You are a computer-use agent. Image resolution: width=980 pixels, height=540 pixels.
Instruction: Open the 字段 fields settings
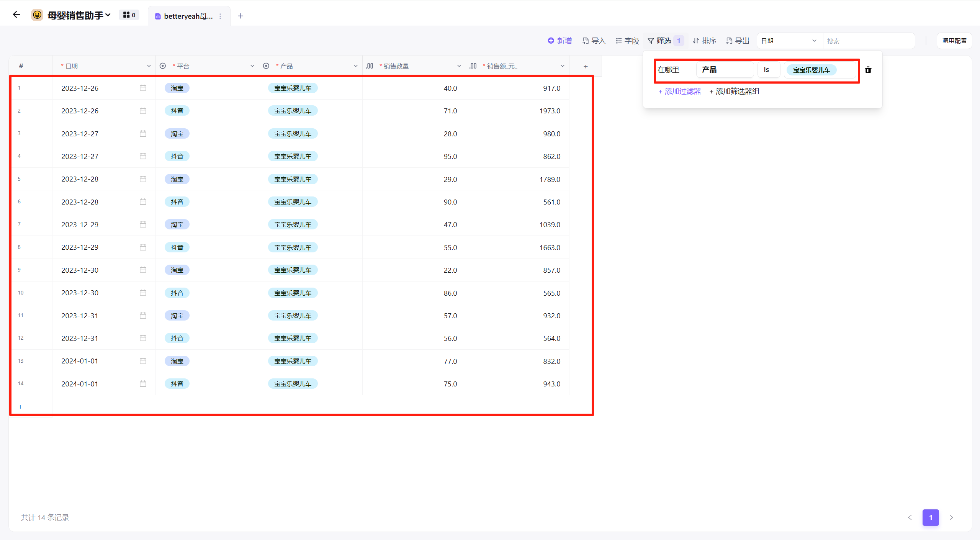pyautogui.click(x=627, y=41)
